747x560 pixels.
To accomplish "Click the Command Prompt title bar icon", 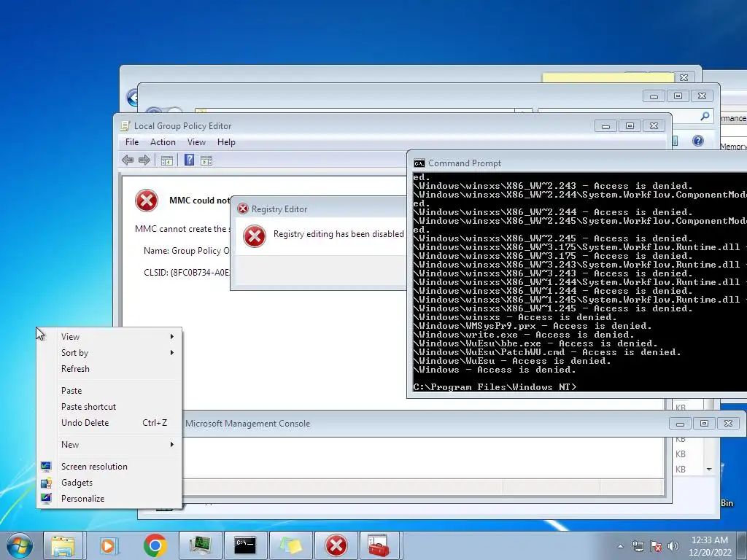I will point(419,163).
